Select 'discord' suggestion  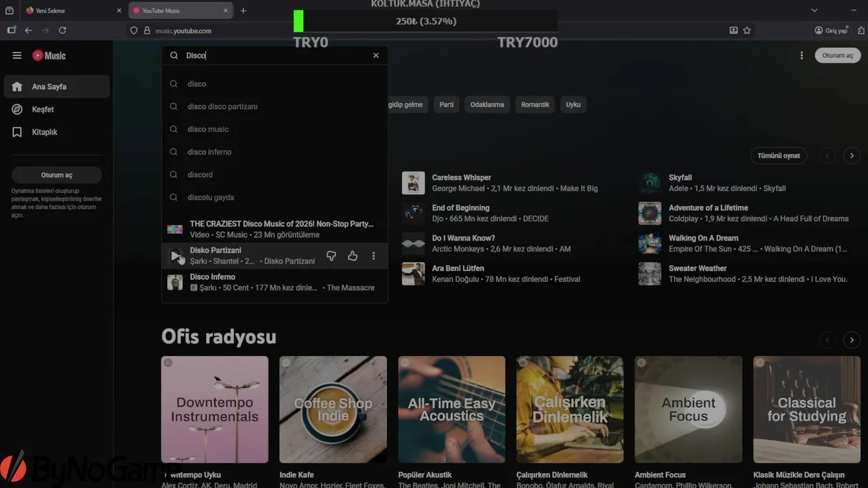click(275, 175)
